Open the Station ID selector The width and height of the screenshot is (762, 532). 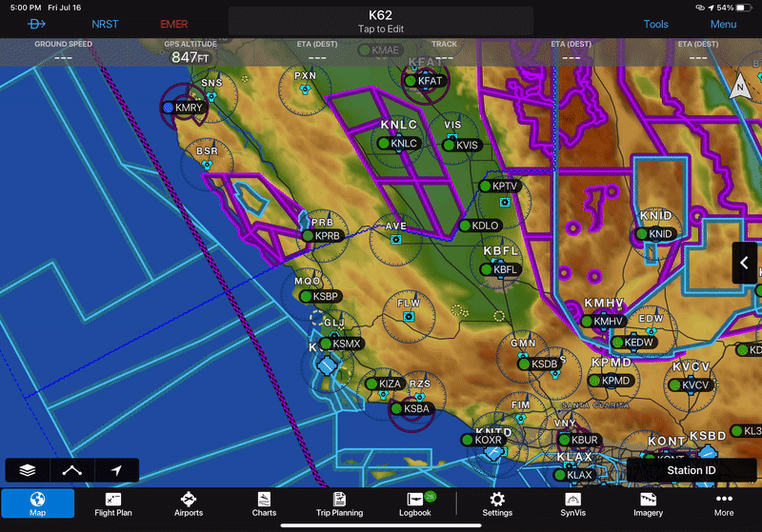tap(692, 470)
